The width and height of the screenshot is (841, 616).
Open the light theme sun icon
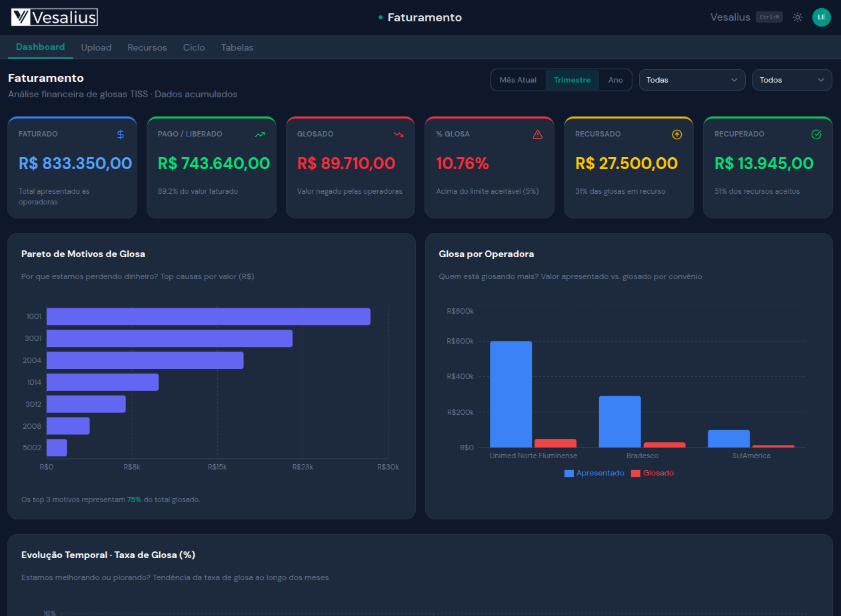pos(797,17)
